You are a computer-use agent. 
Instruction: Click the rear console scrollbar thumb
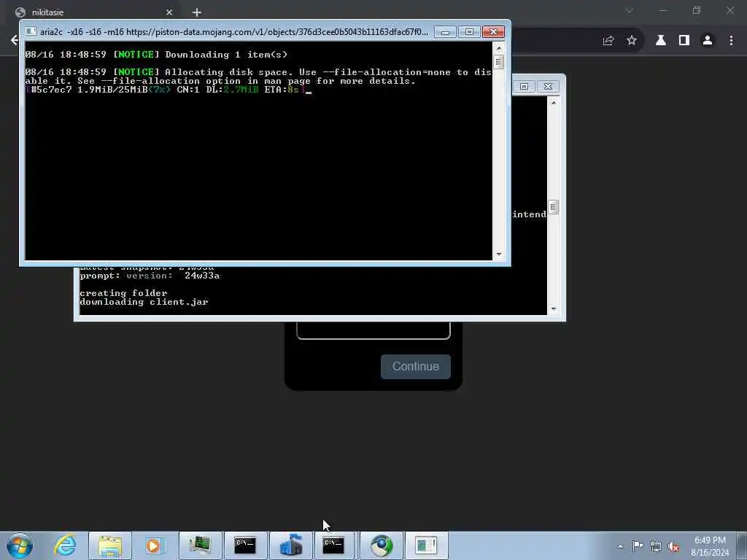click(553, 207)
